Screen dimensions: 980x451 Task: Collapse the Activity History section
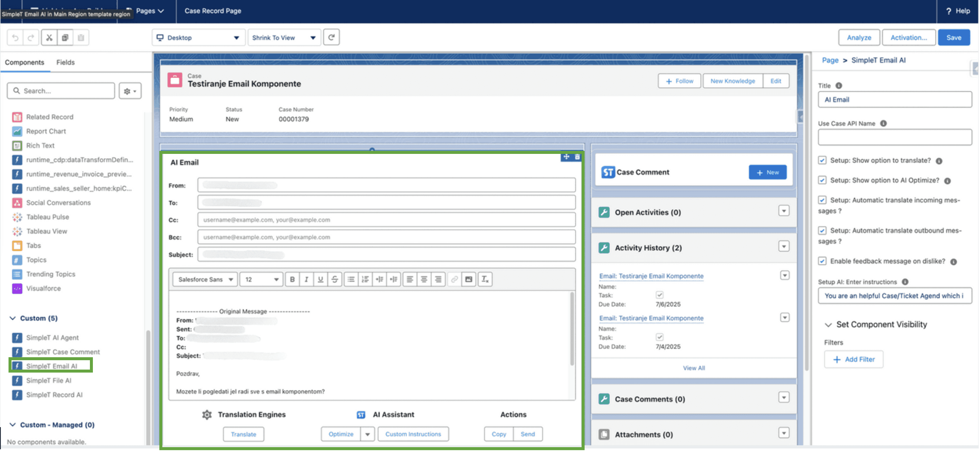[x=784, y=246]
